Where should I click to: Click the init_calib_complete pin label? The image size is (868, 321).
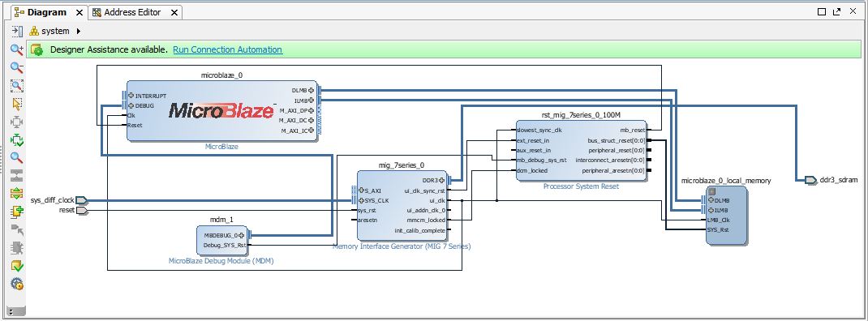coord(421,230)
